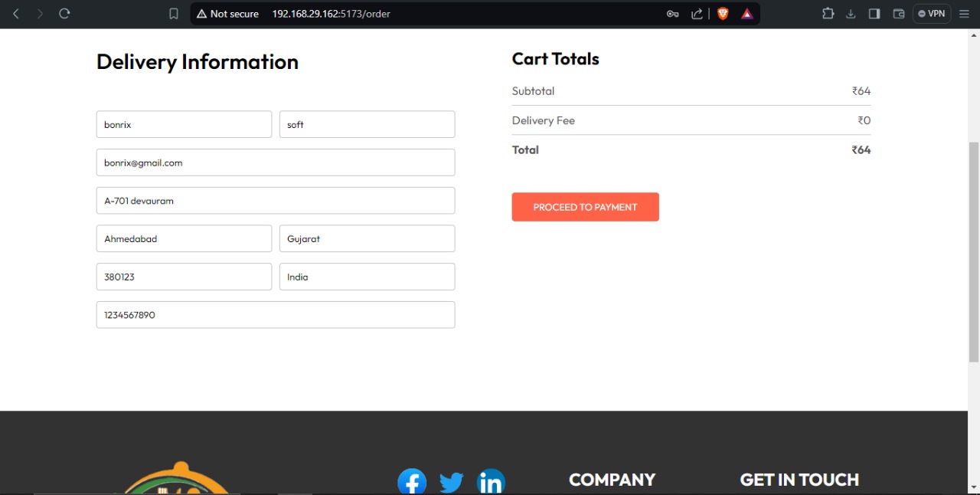Image resolution: width=980 pixels, height=495 pixels.
Task: Click the state field showing Gujarat
Action: 367,238
